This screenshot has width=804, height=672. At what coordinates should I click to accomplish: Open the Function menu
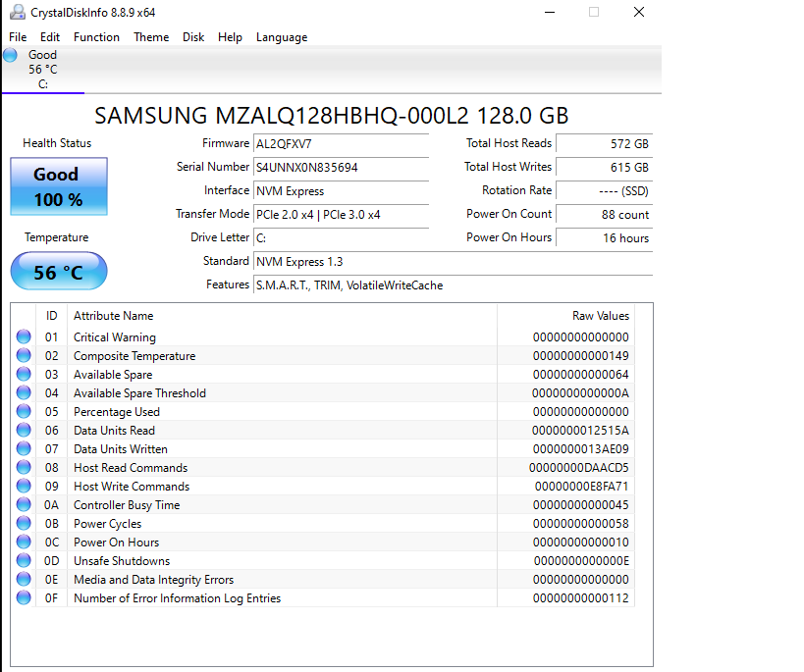[96, 37]
